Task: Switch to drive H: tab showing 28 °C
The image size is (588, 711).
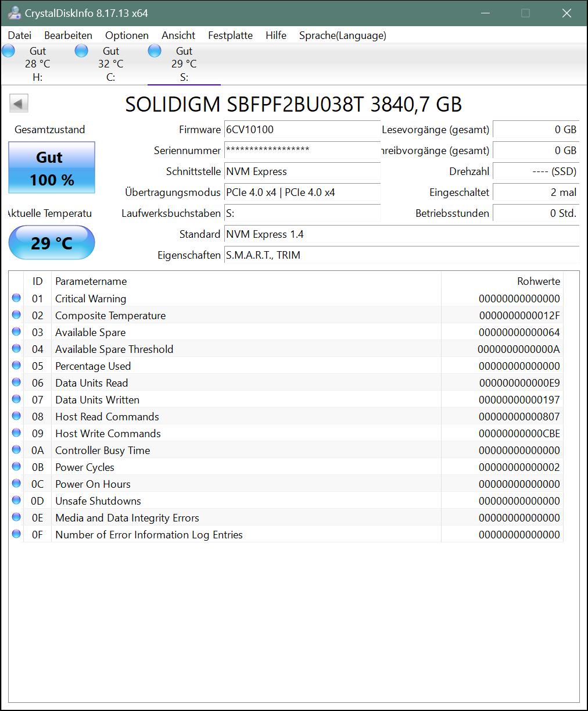Action: pyautogui.click(x=37, y=64)
